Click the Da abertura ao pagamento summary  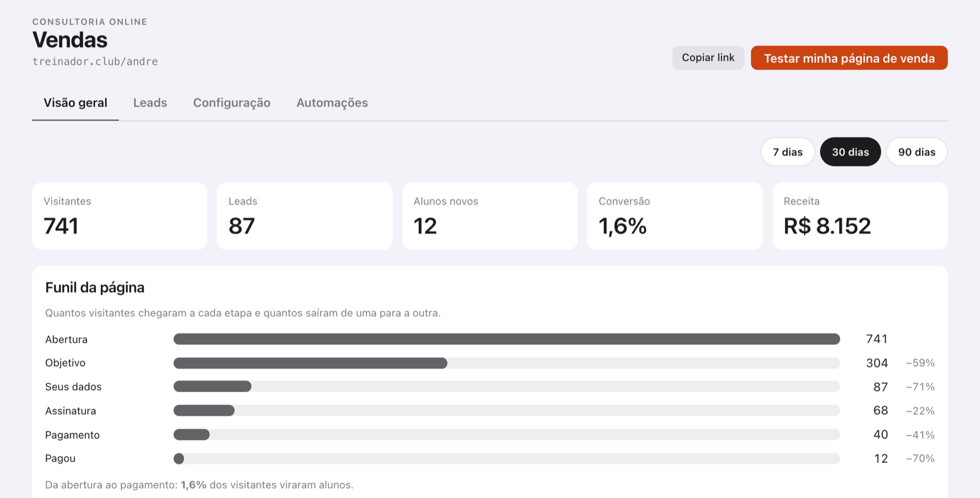click(199, 485)
